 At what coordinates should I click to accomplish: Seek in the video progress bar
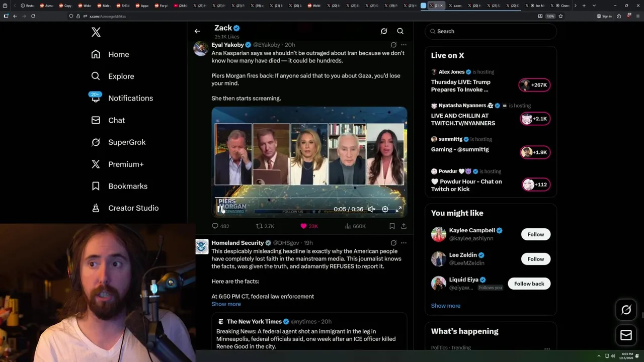tap(309, 198)
